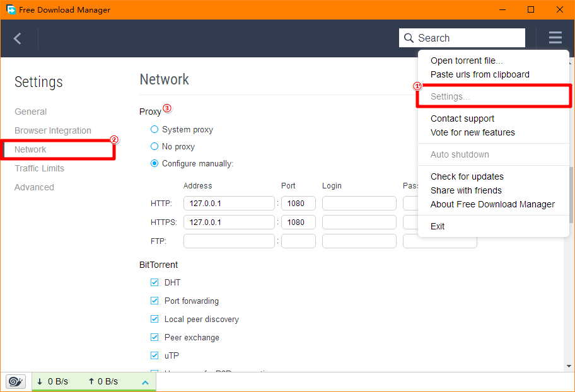Open the hamburger main menu icon

click(555, 37)
